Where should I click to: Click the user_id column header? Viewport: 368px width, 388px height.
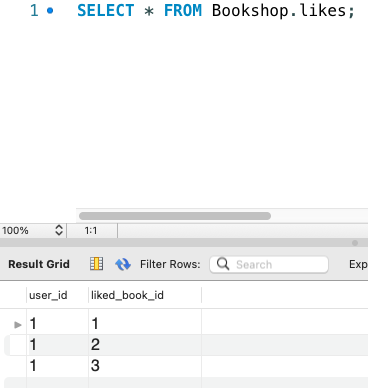click(57, 295)
